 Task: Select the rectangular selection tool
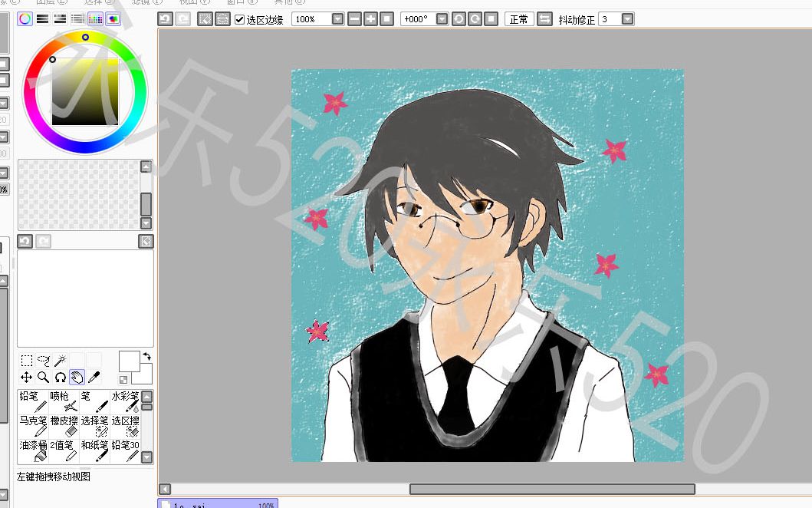click(26, 360)
